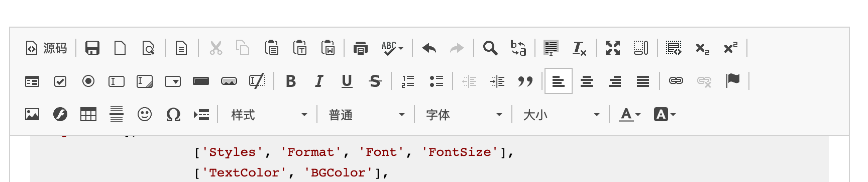Insert a special character (Omega)
Viewport: 868px width, 182px height.
point(173,115)
